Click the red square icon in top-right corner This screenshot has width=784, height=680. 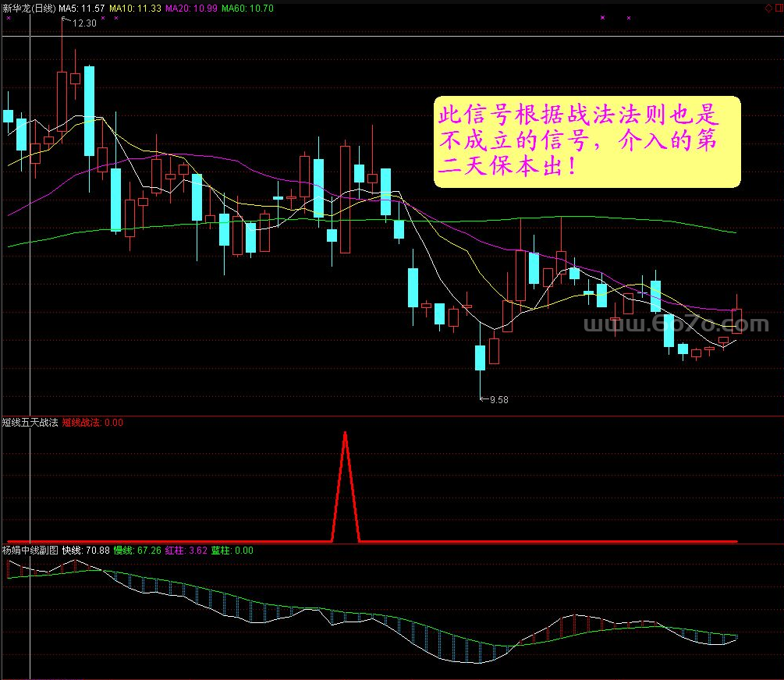point(778,7)
